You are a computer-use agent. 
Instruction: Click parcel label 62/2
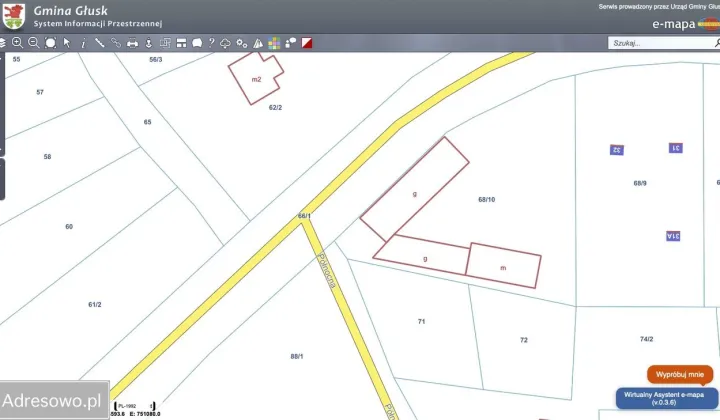coord(275,107)
